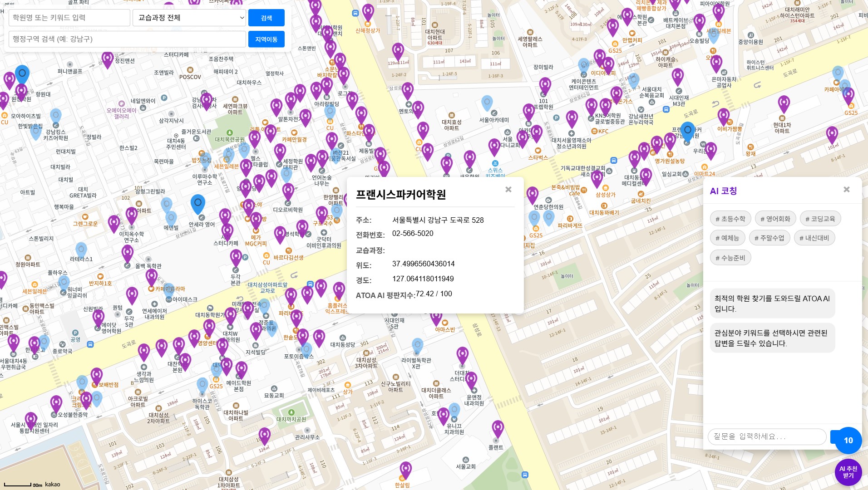
Task: Click the purple marker above 플랜트
Action: point(498,429)
